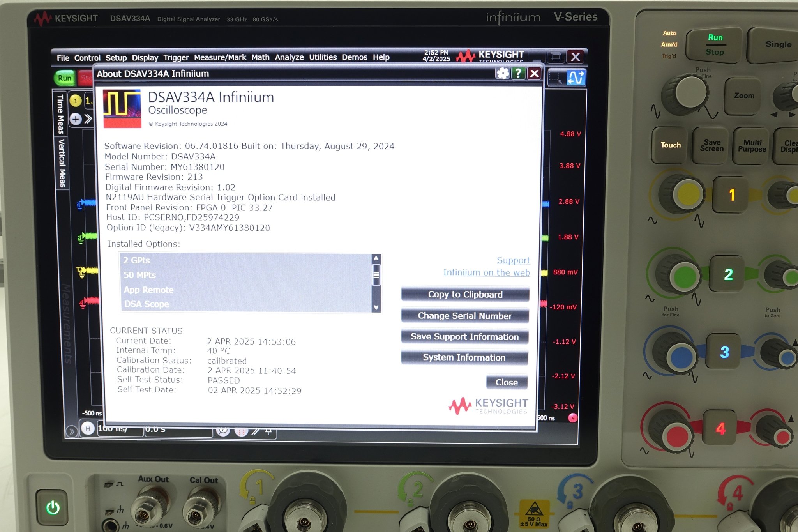Open the Measure/Mark menu
The height and width of the screenshot is (532, 798).
pyautogui.click(x=220, y=57)
